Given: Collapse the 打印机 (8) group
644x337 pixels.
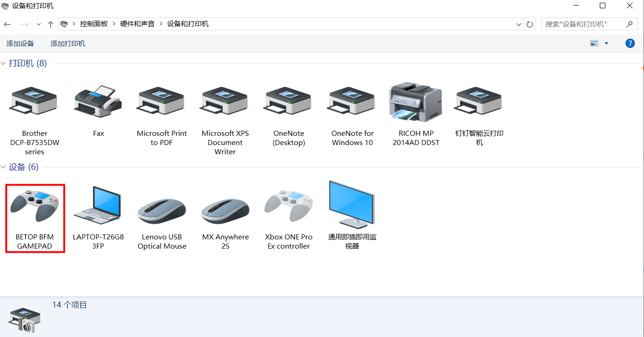Looking at the screenshot, I should (x=4, y=64).
